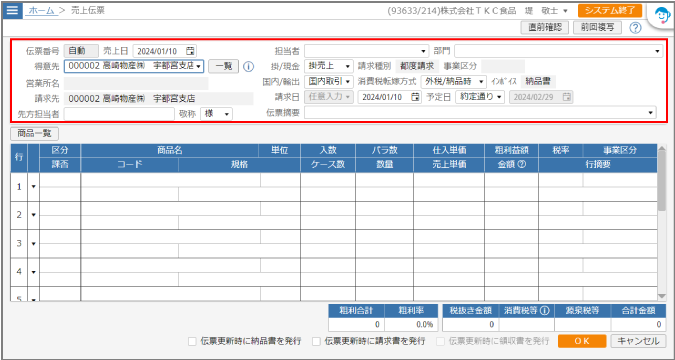
Task: Open the help question mark icon
Action: point(635,28)
